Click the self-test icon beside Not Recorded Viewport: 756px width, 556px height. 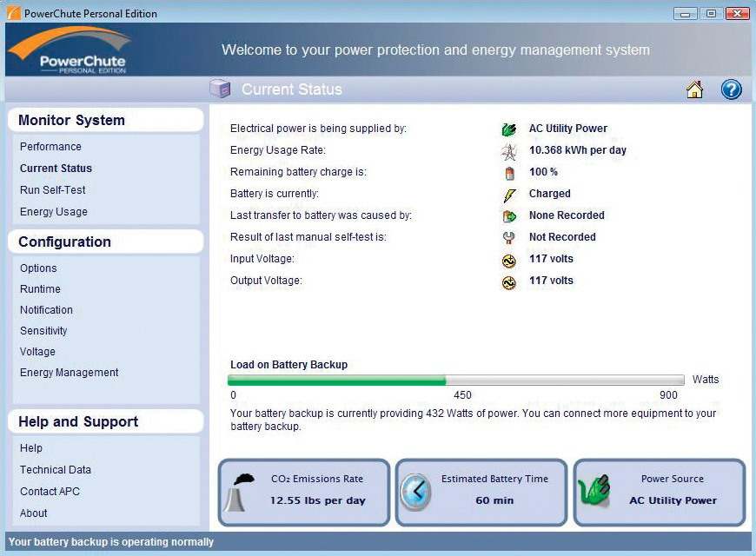pyautogui.click(x=508, y=238)
